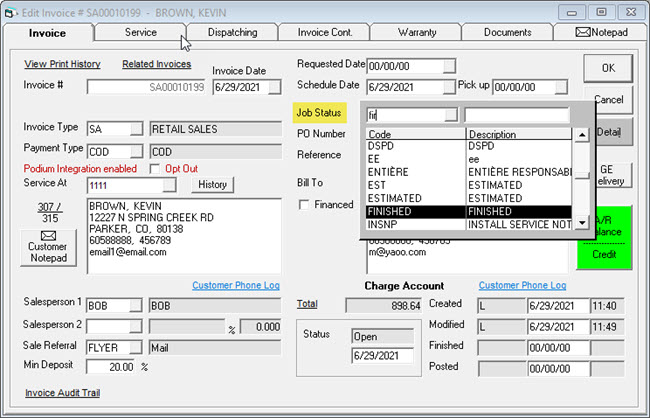Select the DSPD job status row
This screenshot has width=650, height=418.
[469, 146]
